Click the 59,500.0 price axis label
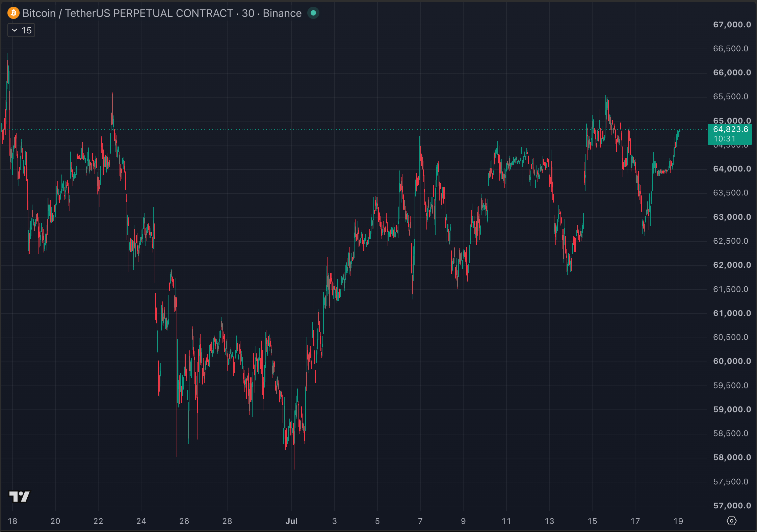757x532 pixels. click(731, 385)
